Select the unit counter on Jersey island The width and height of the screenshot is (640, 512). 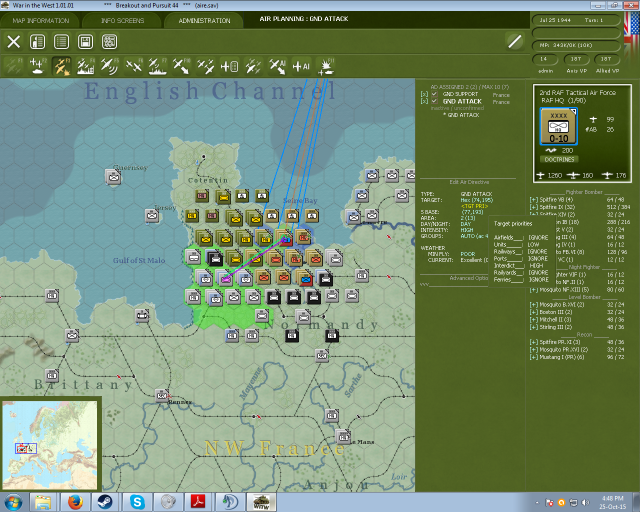(x=152, y=216)
